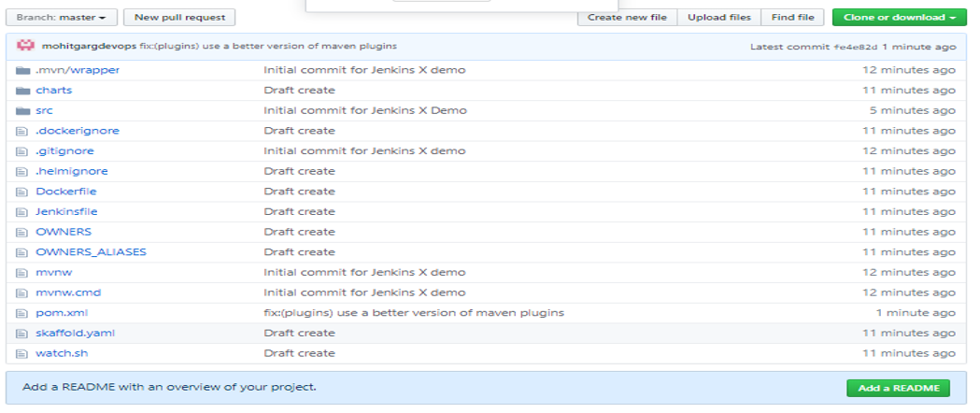Click the file icon beside skaffold.yaml
980x413 pixels.
(x=23, y=334)
